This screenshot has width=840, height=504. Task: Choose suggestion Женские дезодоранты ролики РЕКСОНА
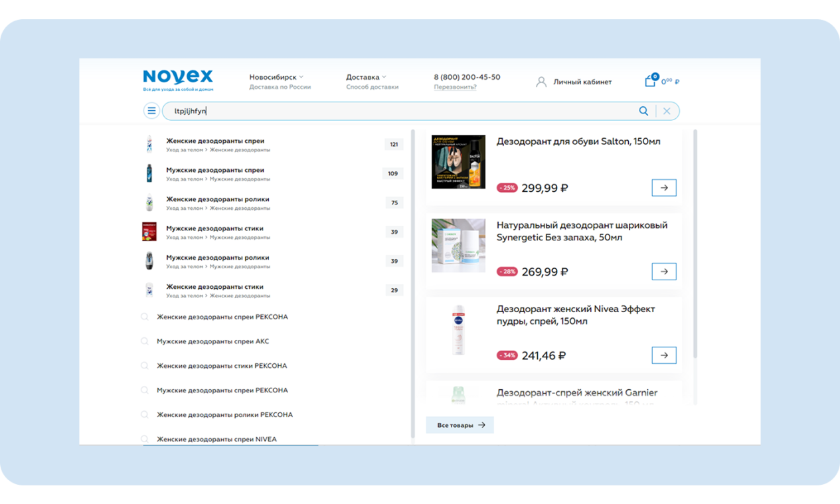point(224,414)
